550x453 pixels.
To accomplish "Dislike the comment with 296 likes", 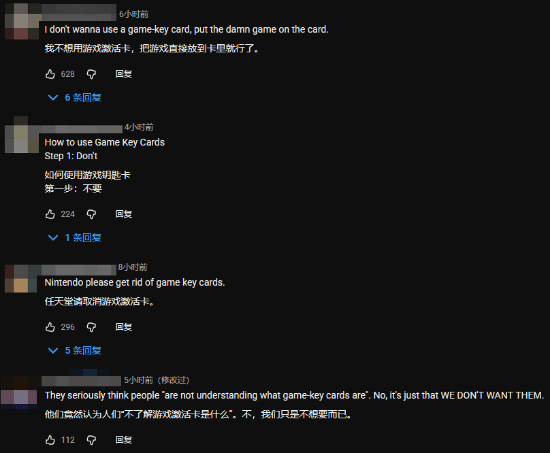I will 91,327.
